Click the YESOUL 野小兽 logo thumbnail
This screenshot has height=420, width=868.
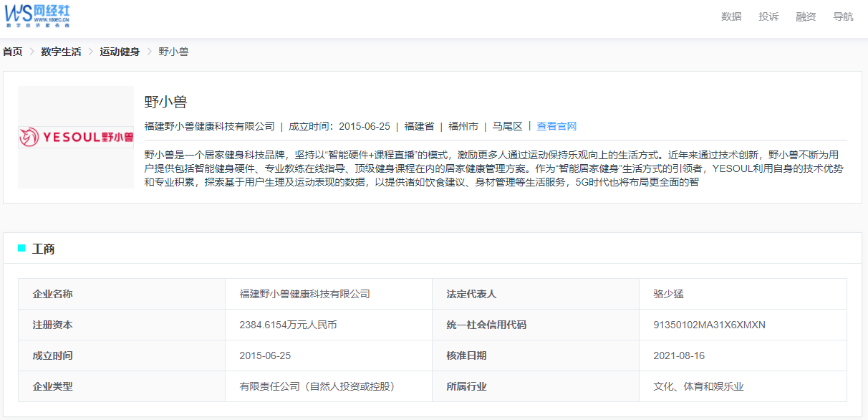pos(76,137)
